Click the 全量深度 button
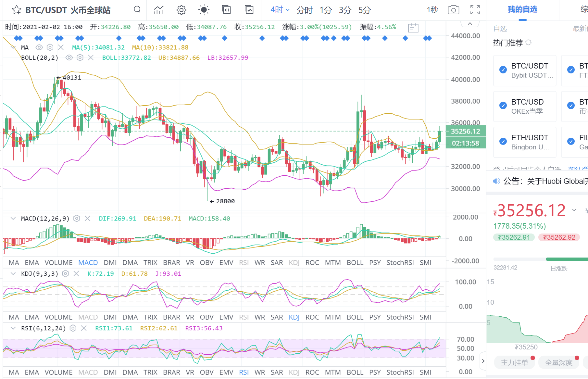Viewport: 588px width, 379px height. (x=558, y=362)
